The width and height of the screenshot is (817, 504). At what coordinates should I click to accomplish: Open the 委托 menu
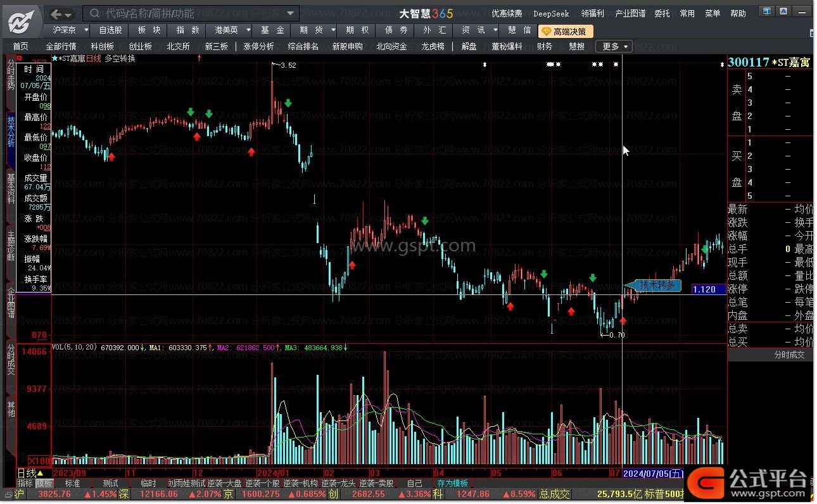coord(662,13)
